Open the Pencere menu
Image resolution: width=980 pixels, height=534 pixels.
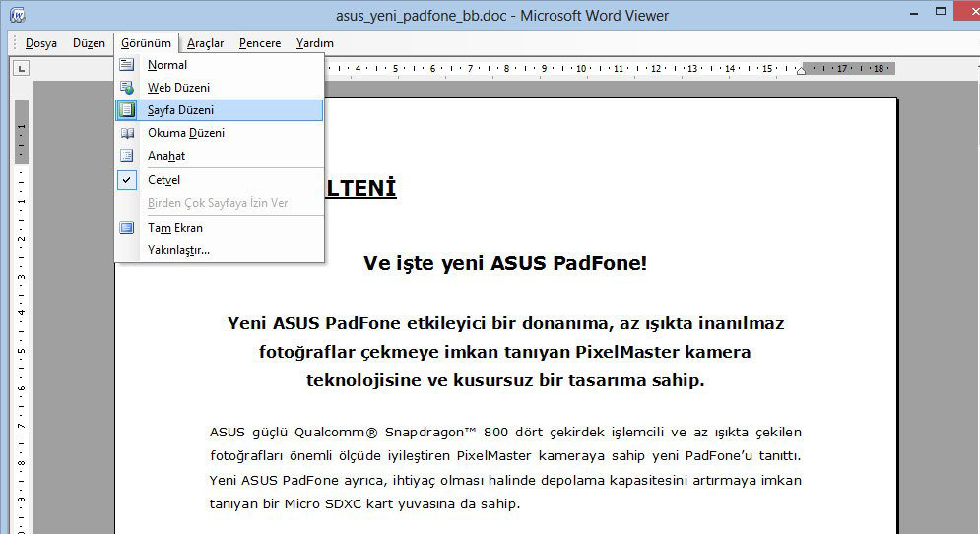pyautogui.click(x=260, y=43)
